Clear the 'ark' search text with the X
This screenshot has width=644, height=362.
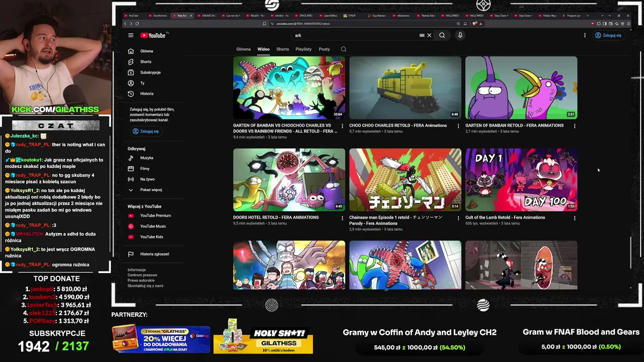click(x=429, y=35)
